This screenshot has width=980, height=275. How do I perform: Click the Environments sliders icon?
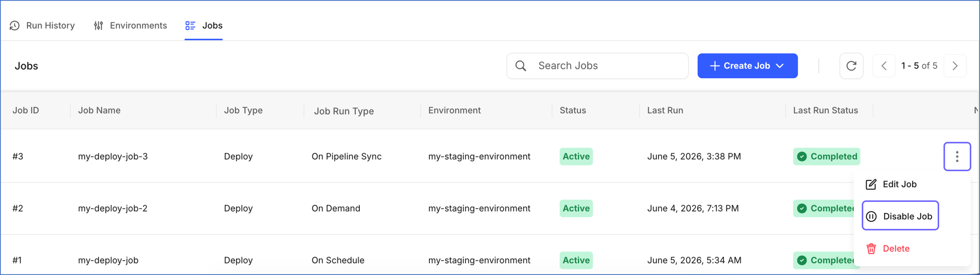tap(99, 26)
